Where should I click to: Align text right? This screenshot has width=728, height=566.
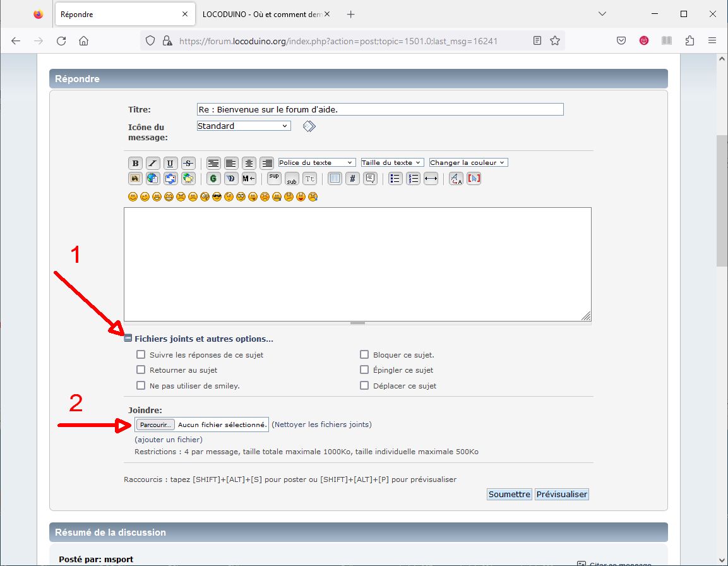[x=266, y=163]
